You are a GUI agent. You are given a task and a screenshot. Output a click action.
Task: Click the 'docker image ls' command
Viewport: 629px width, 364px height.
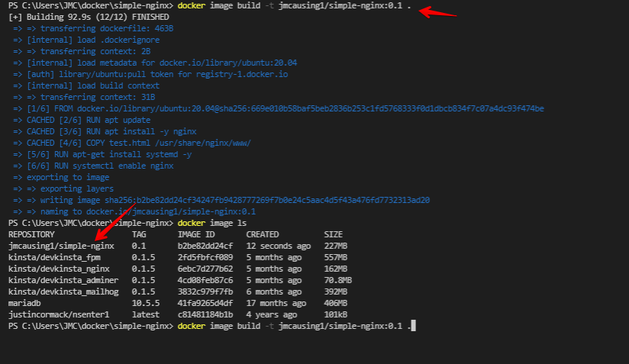[x=212, y=223]
